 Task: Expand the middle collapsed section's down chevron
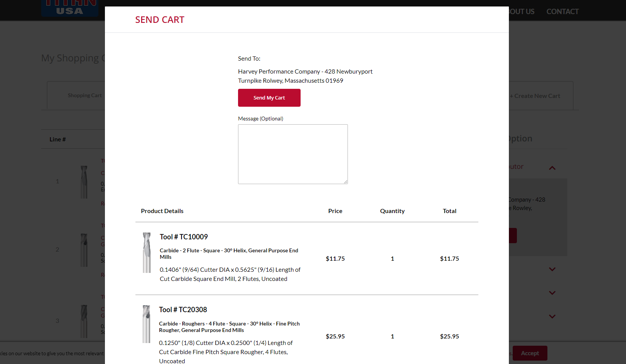[x=552, y=293]
